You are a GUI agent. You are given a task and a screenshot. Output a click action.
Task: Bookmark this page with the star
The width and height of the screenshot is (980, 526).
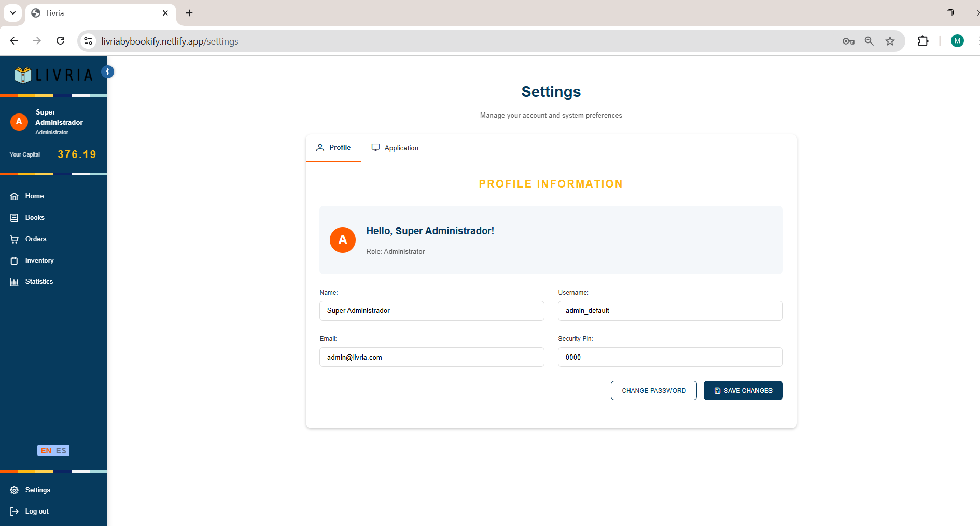coord(890,41)
